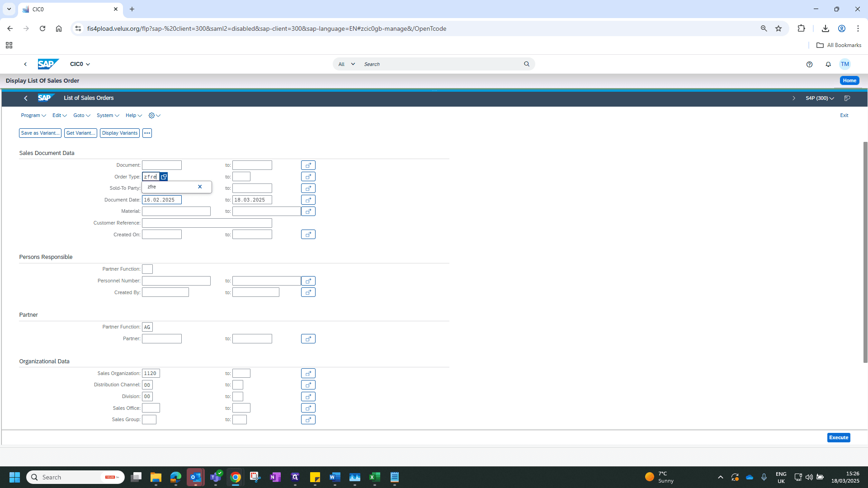Viewport: 868px width, 488px height.
Task: Click Save as Variant button
Action: [40, 133]
